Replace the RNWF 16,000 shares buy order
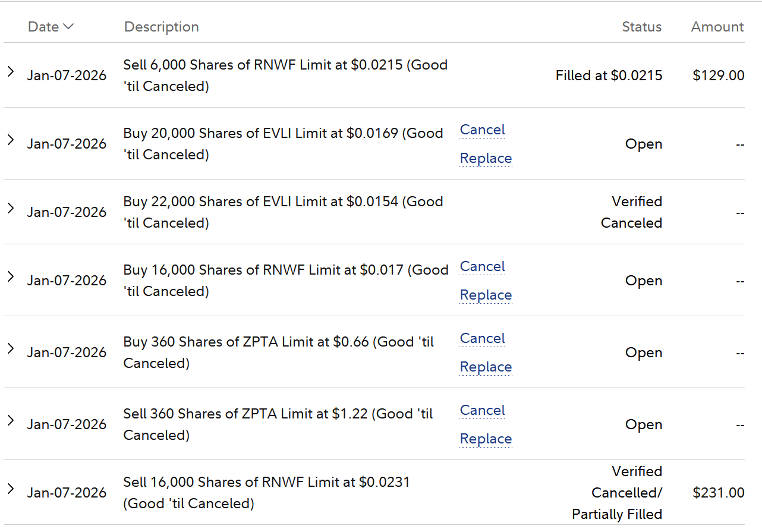Viewport: 762px width, 532px height. [486, 295]
